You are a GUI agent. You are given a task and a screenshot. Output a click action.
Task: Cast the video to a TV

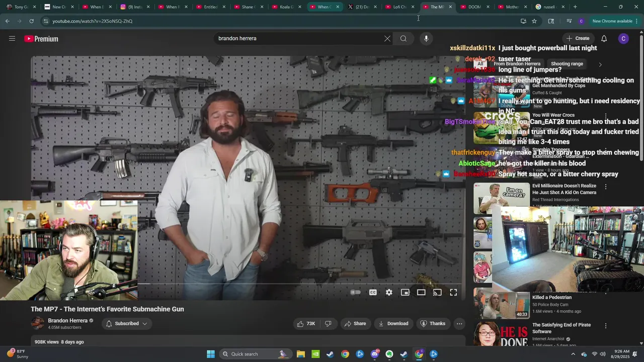pos(437,292)
